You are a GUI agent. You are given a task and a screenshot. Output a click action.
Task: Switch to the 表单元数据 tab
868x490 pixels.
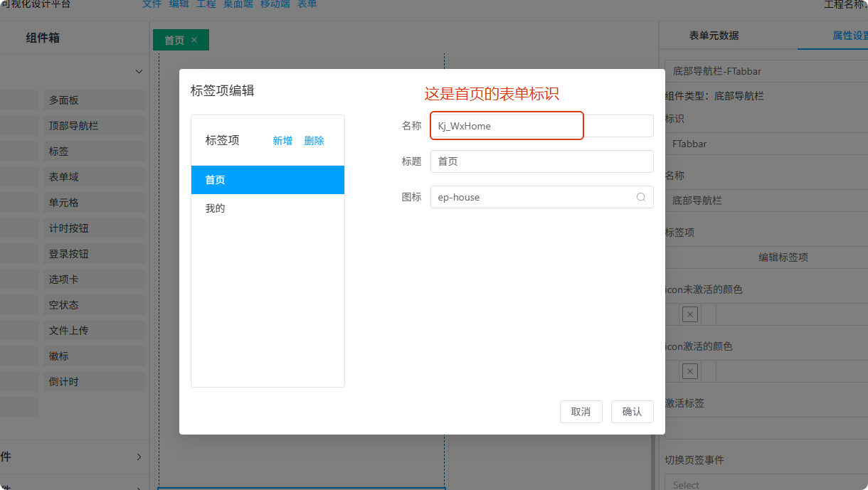point(714,36)
